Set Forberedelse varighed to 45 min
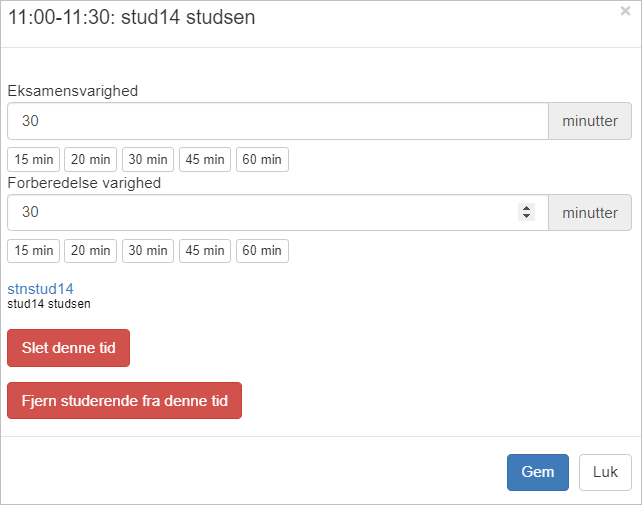Image resolution: width=642 pixels, height=505 pixels. pos(205,250)
